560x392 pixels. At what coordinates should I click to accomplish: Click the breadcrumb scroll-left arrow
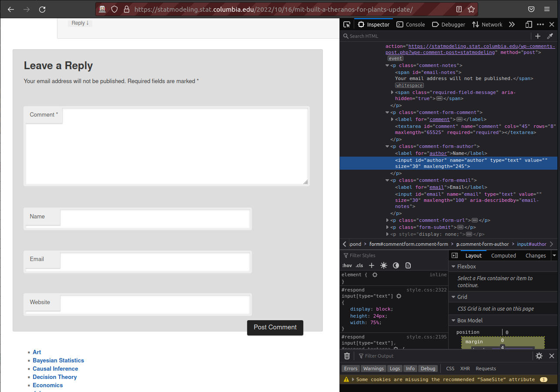click(x=345, y=244)
